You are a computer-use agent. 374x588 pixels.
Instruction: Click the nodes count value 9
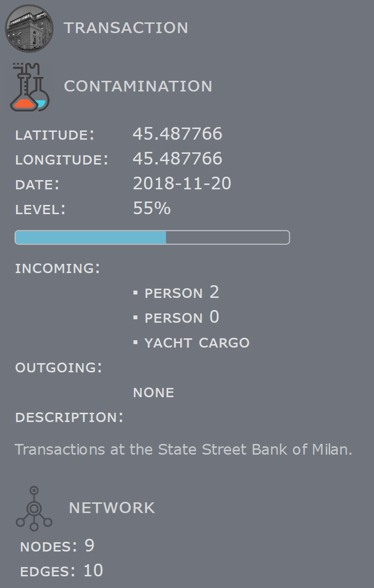[x=89, y=546]
